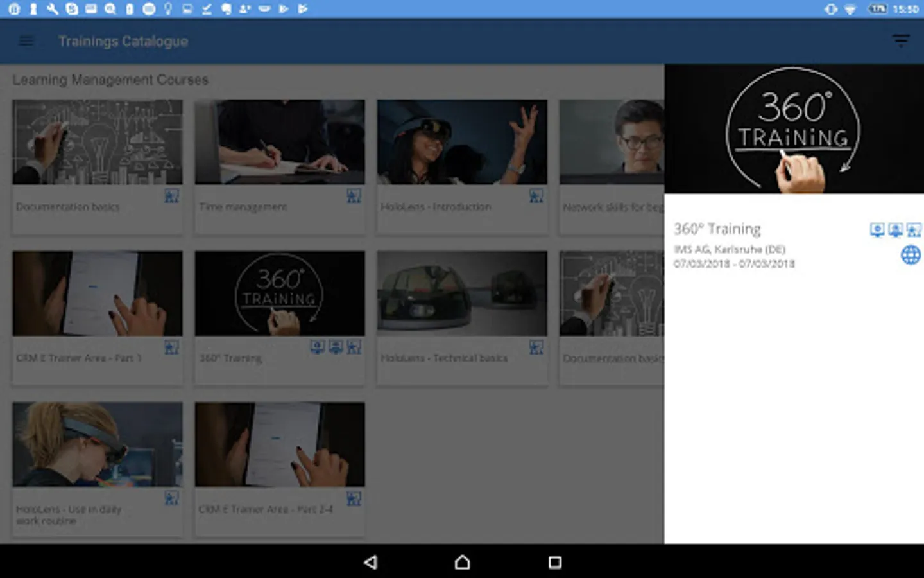Tap the online-screen icon in the 360° Training detail panel
Screen dimensions: 924x578
877,230
